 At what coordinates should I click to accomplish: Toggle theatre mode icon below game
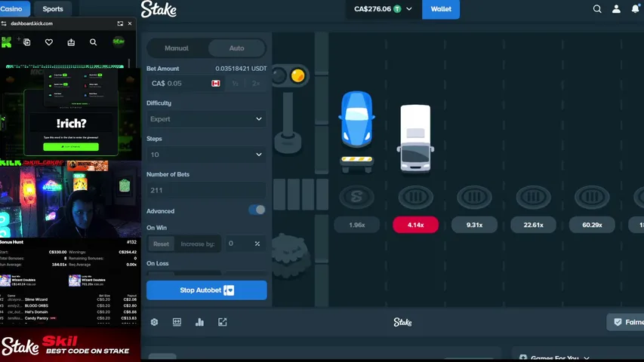(x=177, y=322)
